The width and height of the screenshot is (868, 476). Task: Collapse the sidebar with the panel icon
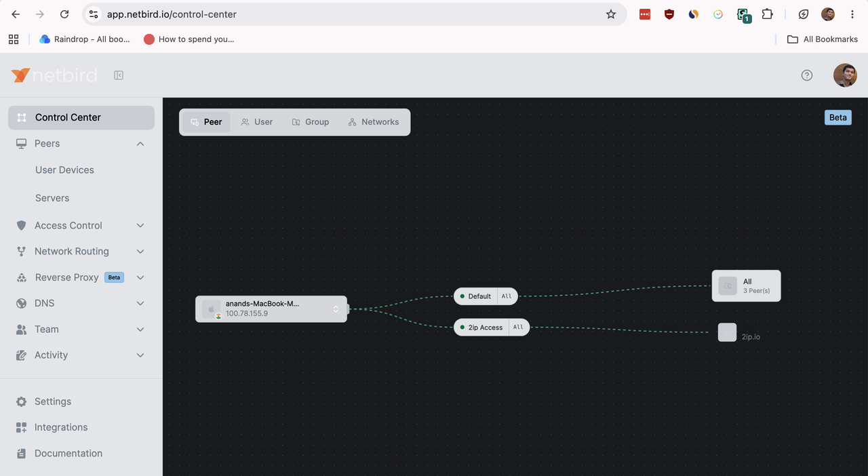click(x=119, y=75)
